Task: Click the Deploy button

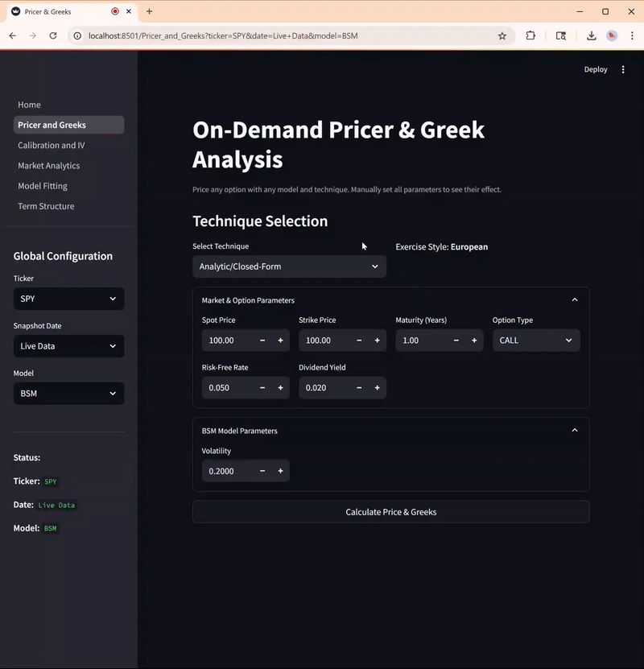Action: [596, 69]
